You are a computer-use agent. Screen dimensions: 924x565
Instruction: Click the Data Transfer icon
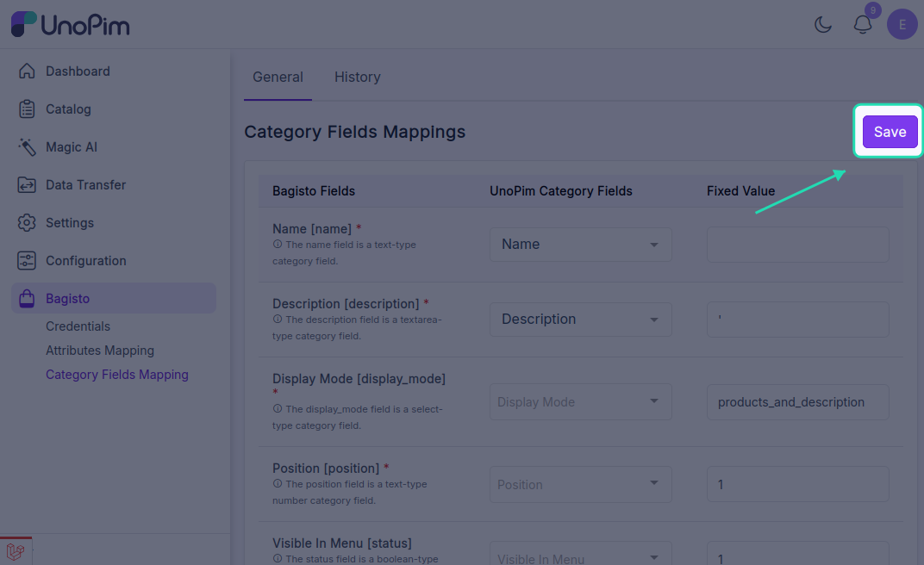tap(27, 185)
